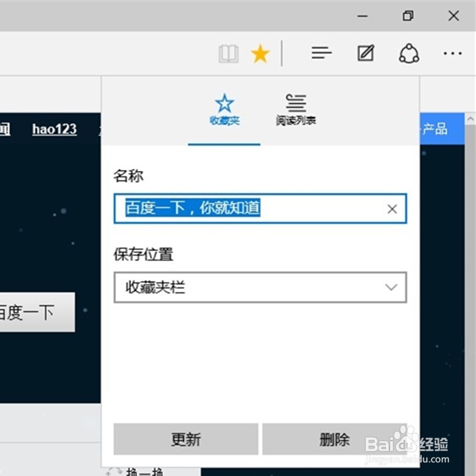Click the 换一换 refresh link

[x=144, y=472]
